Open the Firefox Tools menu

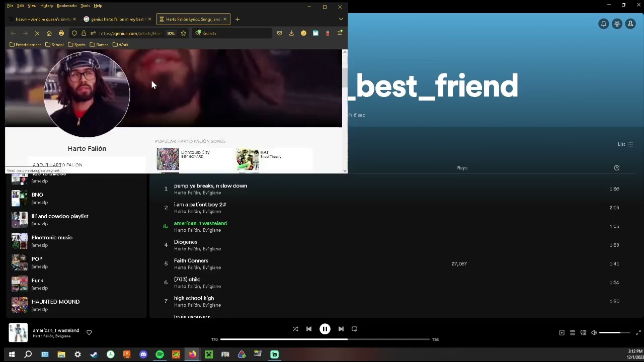click(85, 6)
